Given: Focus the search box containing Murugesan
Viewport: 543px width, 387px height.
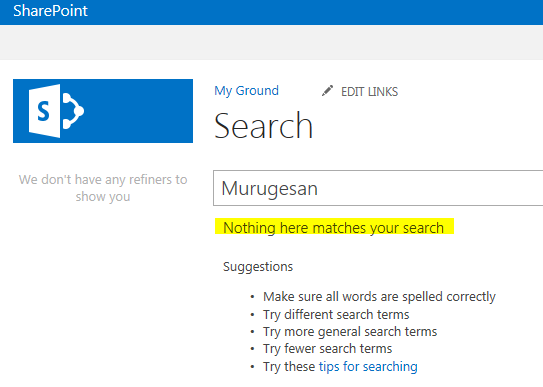Looking at the screenshot, I should click(378, 188).
